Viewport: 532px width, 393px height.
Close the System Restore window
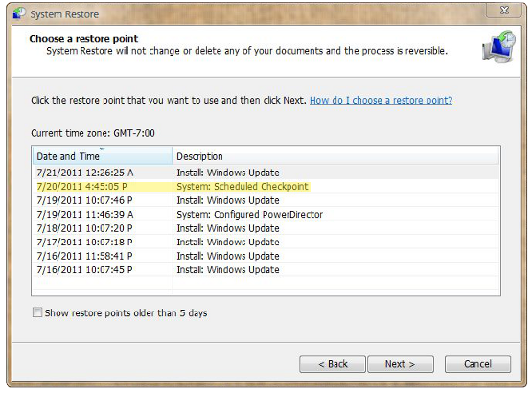(504, 11)
